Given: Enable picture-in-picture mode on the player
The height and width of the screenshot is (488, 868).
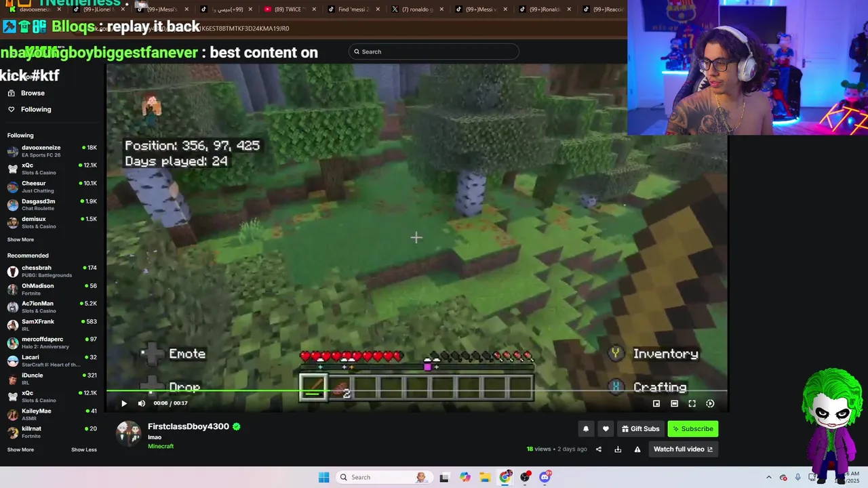Looking at the screenshot, I should click(656, 403).
